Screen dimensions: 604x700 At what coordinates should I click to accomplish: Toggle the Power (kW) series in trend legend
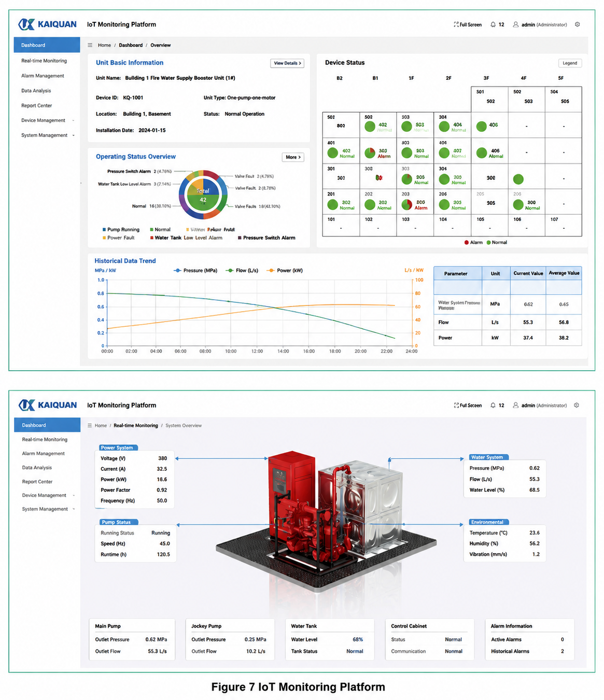click(x=284, y=271)
